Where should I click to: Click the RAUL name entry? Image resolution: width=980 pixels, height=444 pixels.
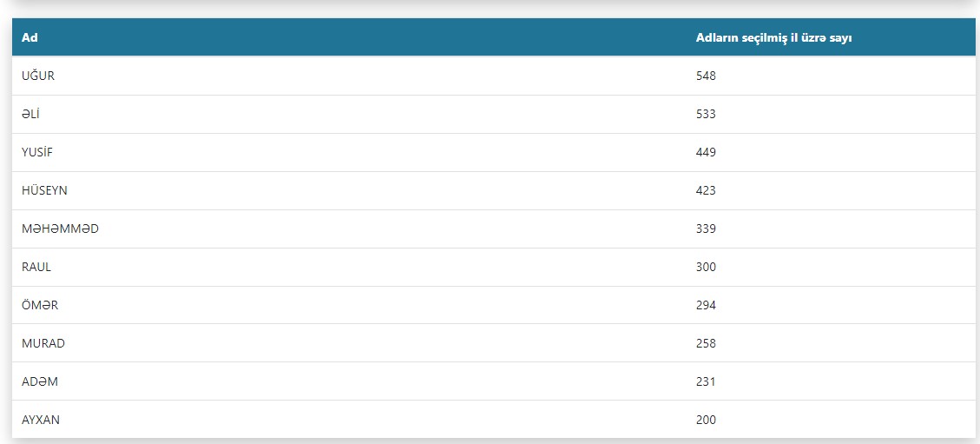[36, 267]
